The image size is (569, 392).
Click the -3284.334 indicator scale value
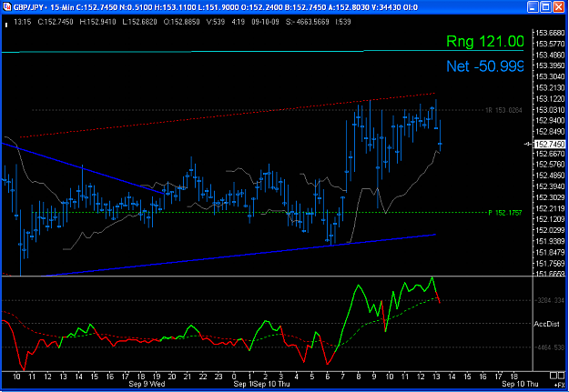pos(549,301)
